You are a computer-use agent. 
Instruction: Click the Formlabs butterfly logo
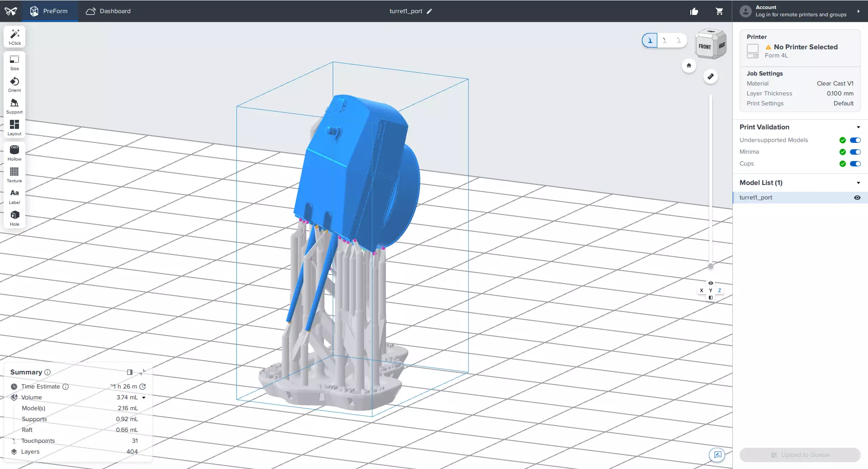pos(11,11)
